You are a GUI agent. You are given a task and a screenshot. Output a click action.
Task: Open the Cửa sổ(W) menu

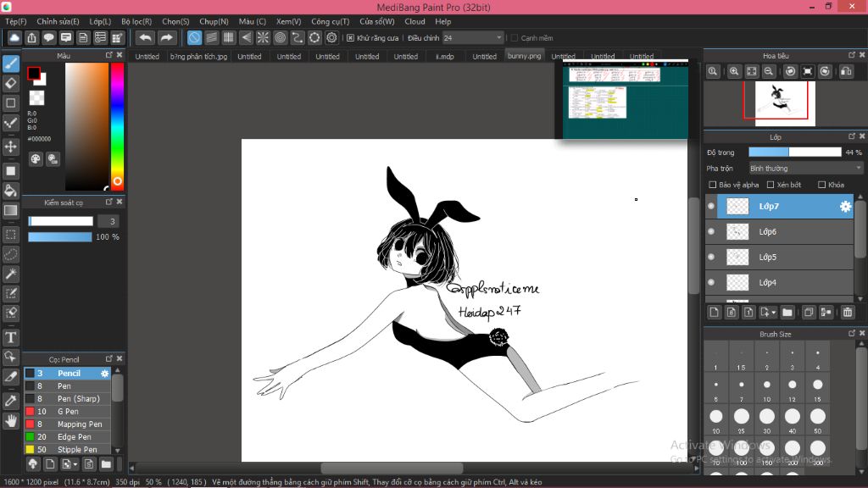[377, 21]
